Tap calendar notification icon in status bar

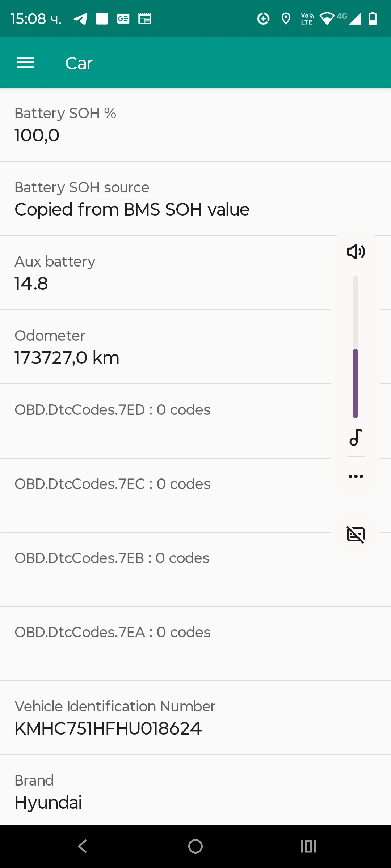click(x=144, y=19)
